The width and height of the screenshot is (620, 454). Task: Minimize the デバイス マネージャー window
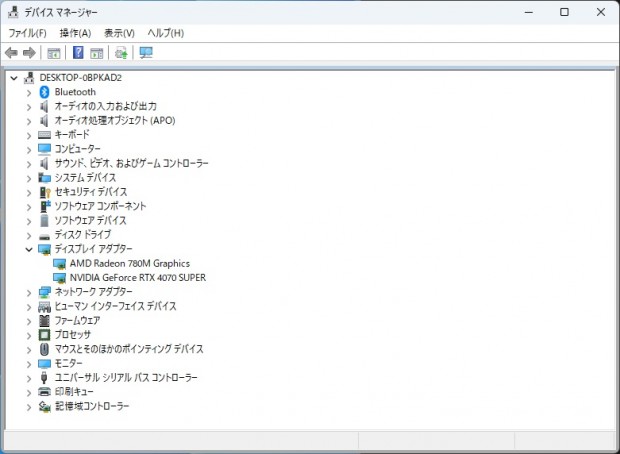[529, 12]
